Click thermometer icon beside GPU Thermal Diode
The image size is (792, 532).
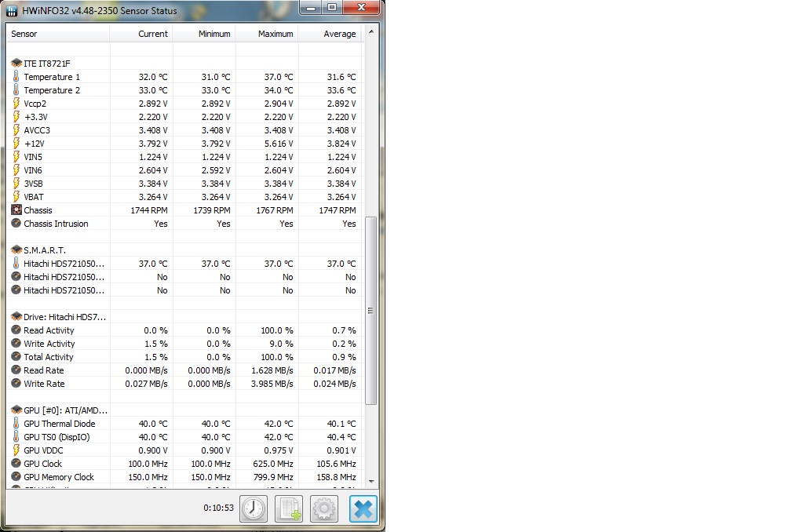coord(16,424)
